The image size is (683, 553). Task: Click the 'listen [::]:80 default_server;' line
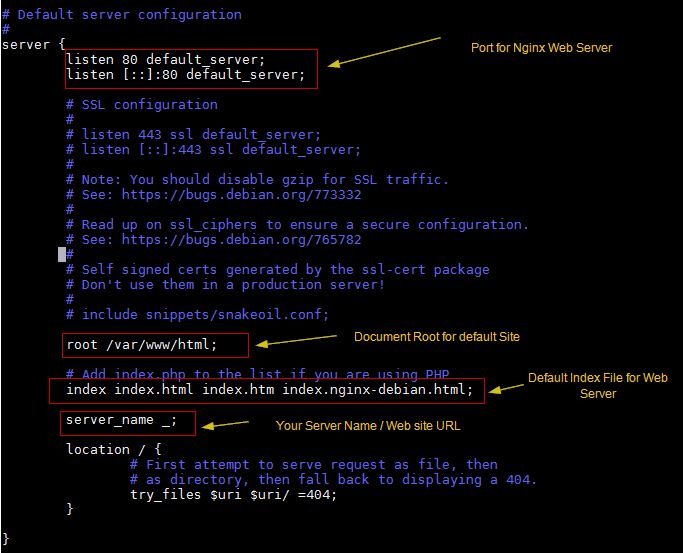click(x=186, y=75)
